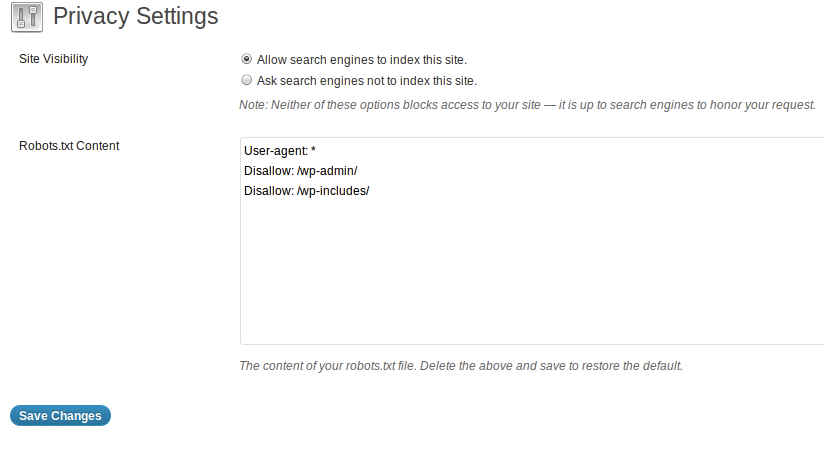This screenshot has height=449, width=824.
Task: Click the Privacy Settings page heading
Action: pyautogui.click(x=136, y=16)
